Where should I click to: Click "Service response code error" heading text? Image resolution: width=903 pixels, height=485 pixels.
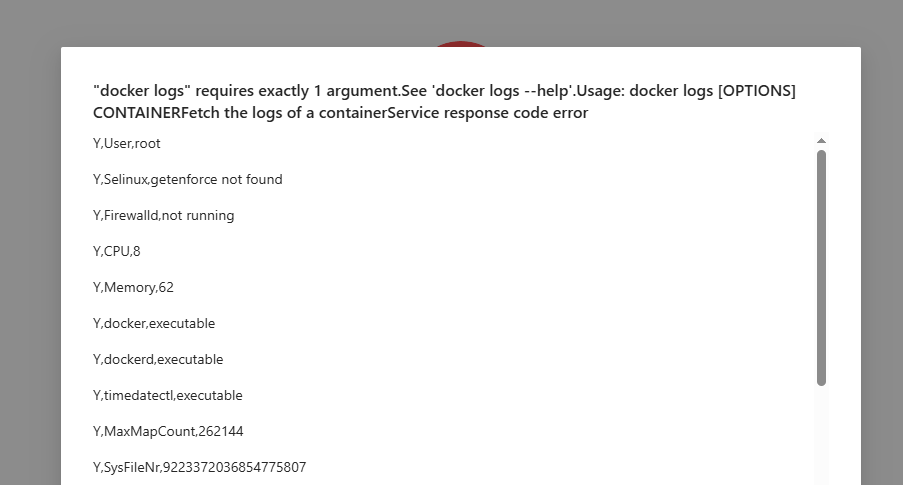click(x=477, y=113)
